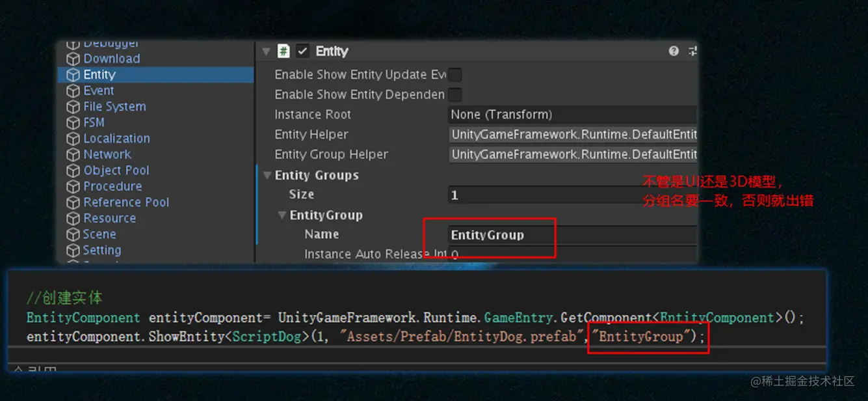Open the Entity component preset icon
Screen dimensions: 868x401
pyautogui.click(x=692, y=51)
